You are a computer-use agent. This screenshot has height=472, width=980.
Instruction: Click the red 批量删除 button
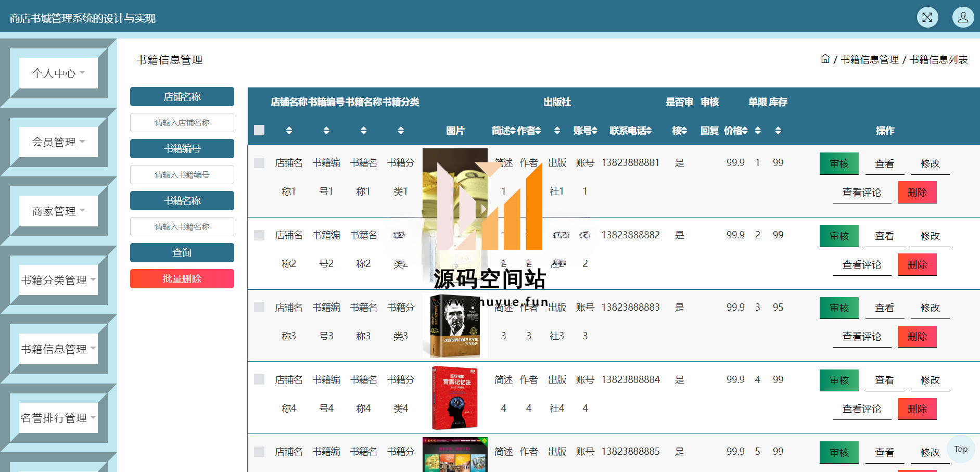pyautogui.click(x=182, y=278)
